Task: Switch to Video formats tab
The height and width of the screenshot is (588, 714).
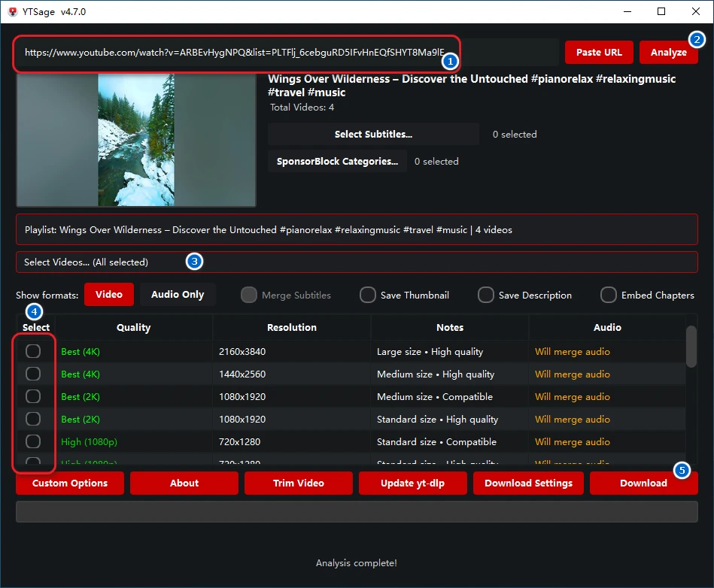Action: tap(109, 295)
